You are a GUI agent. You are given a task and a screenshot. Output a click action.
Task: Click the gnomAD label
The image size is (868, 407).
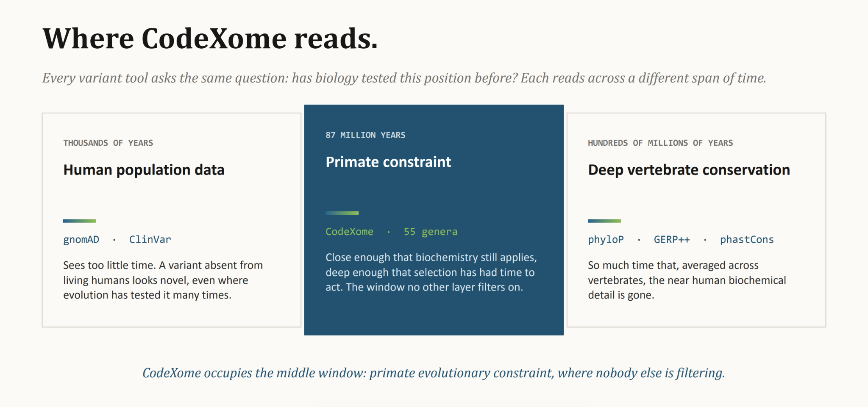click(81, 240)
